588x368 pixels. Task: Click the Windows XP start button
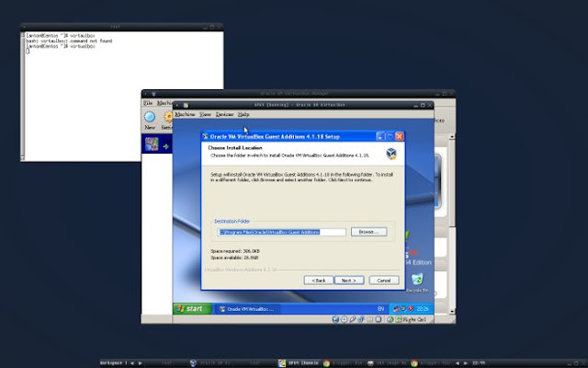click(192, 309)
